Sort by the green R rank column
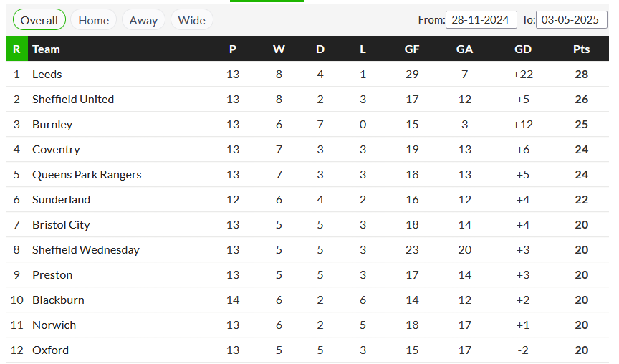This screenshot has width=619, height=364. pos(16,49)
